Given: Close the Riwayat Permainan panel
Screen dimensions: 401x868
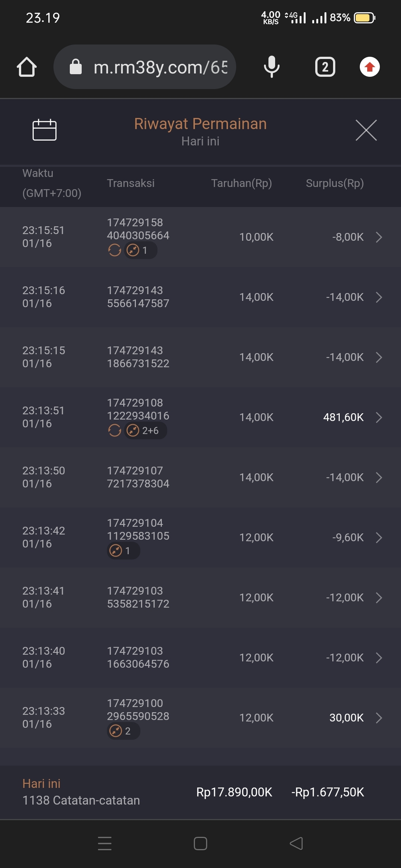Looking at the screenshot, I should 366,130.
